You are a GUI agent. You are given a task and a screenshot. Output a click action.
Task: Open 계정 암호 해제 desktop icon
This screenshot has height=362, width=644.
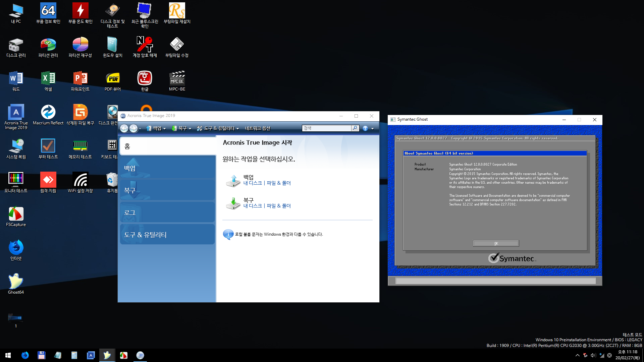pos(145,47)
